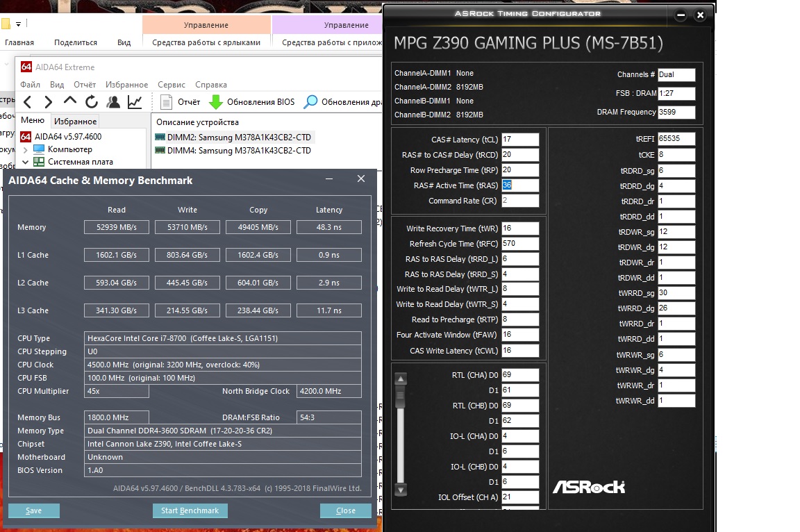Open the Вид menu in AIDA64
The image size is (800, 532).
point(57,85)
